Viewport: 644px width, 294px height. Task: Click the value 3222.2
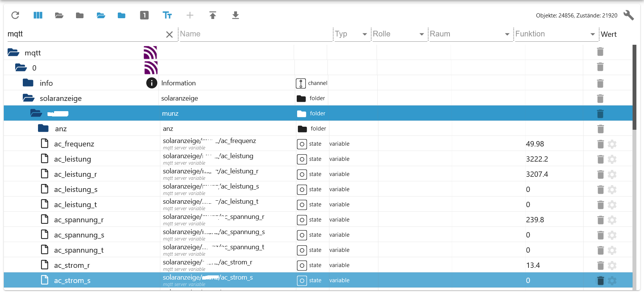537,159
